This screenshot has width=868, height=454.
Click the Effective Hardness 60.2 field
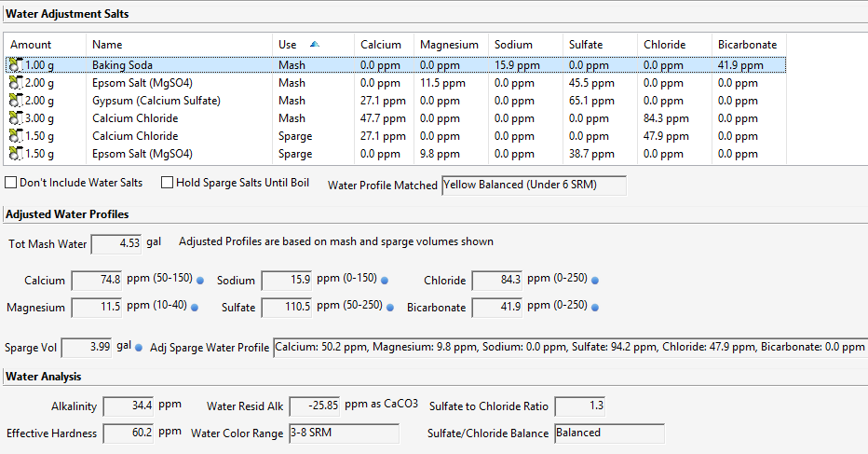129,433
